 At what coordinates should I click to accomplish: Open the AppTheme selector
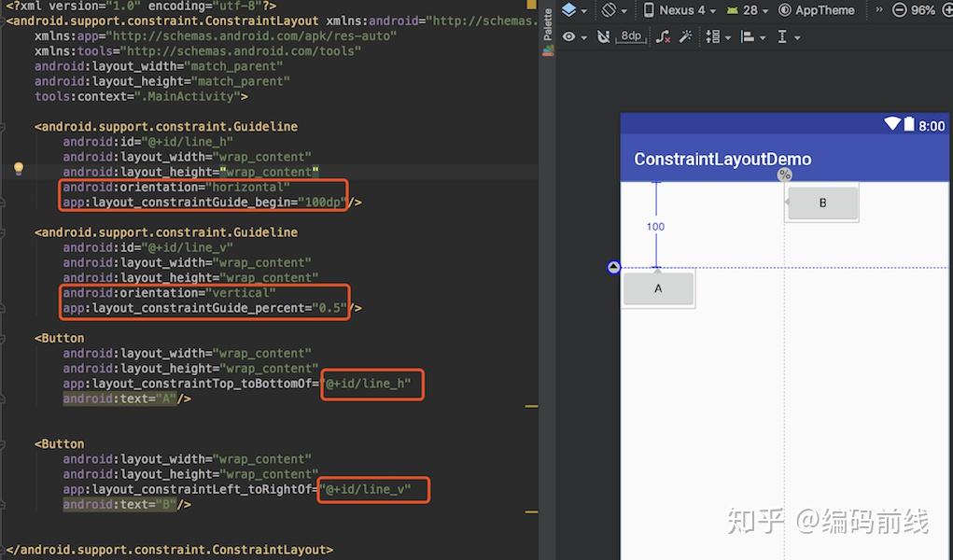(819, 10)
